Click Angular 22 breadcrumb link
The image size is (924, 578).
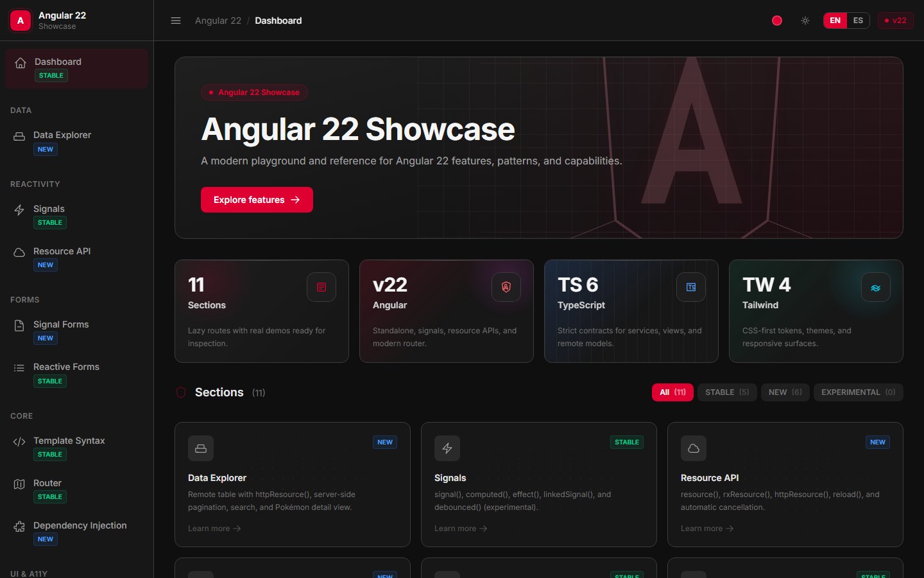pos(218,21)
